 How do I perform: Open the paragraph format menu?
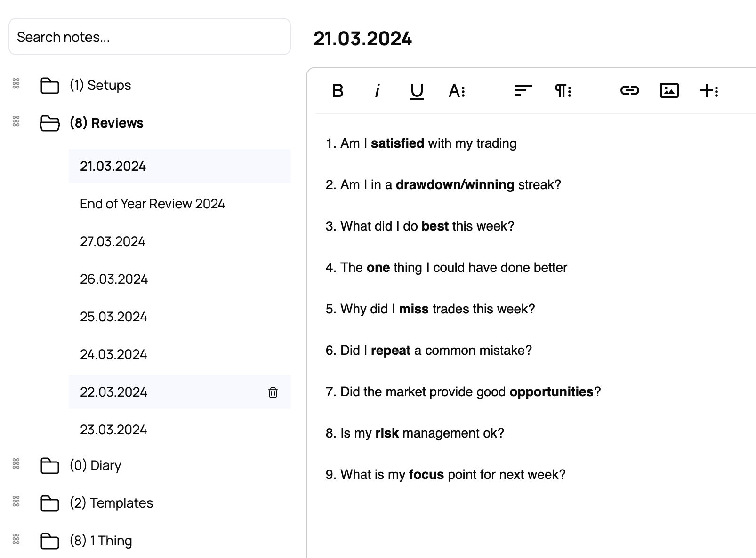click(x=563, y=90)
